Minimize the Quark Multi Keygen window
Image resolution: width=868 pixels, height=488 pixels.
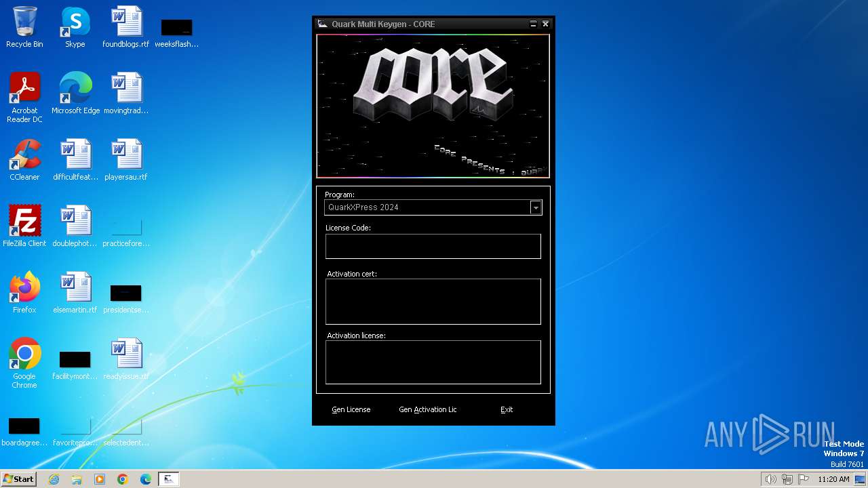pyautogui.click(x=534, y=24)
